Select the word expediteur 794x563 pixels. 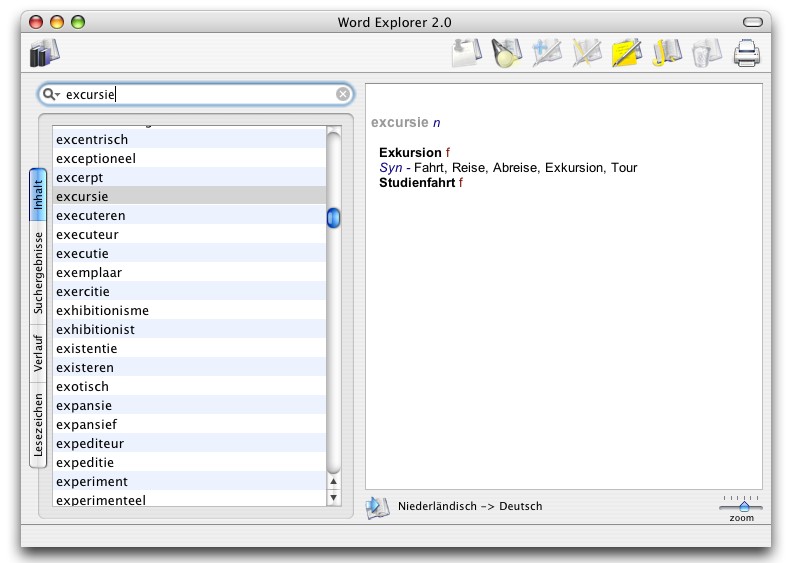(189, 443)
